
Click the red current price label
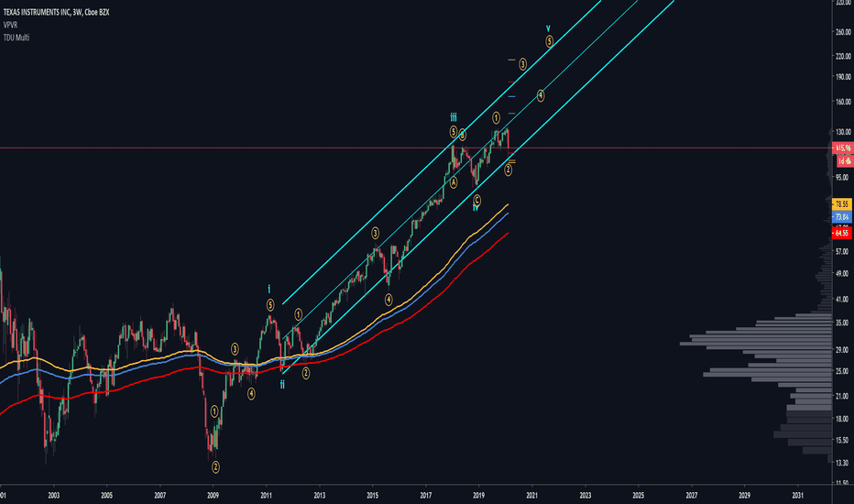click(x=843, y=148)
